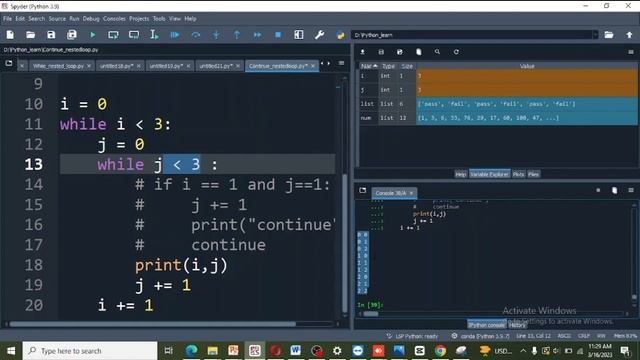The image size is (640, 360).
Task: Browse the console tabs list
Action: 362,191
